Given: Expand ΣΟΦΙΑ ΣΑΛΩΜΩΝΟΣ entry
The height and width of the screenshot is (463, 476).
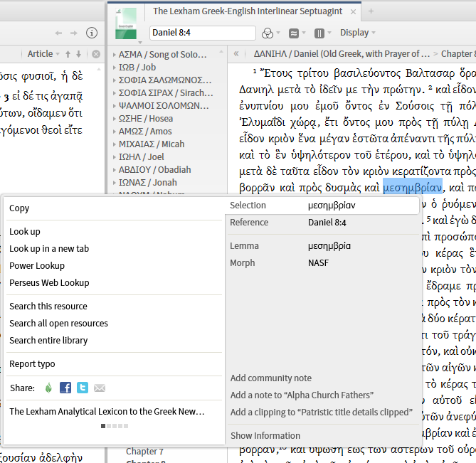Looking at the screenshot, I should [114, 80].
